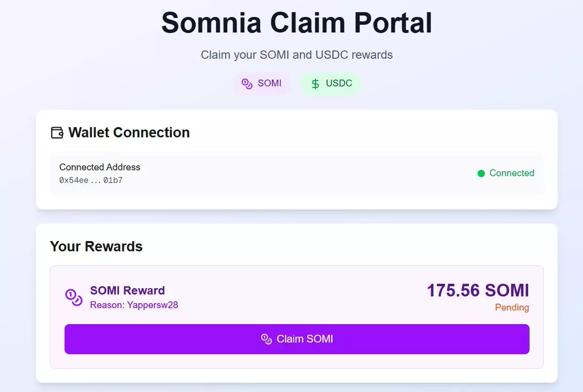
Task: Click the Wallet Connection heading text
Action: (x=129, y=133)
